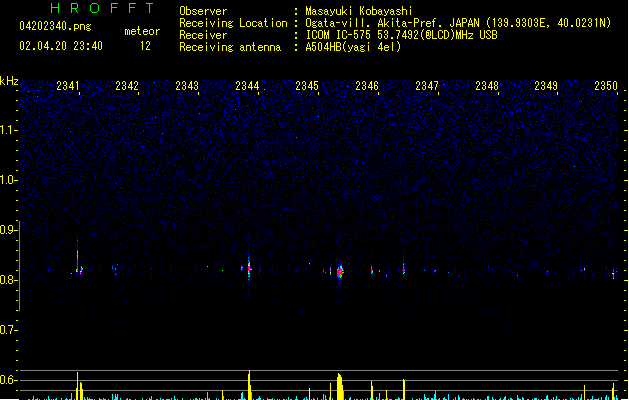629x400 pixels.
Task: Click the 2345 time marker
Action: (x=307, y=86)
